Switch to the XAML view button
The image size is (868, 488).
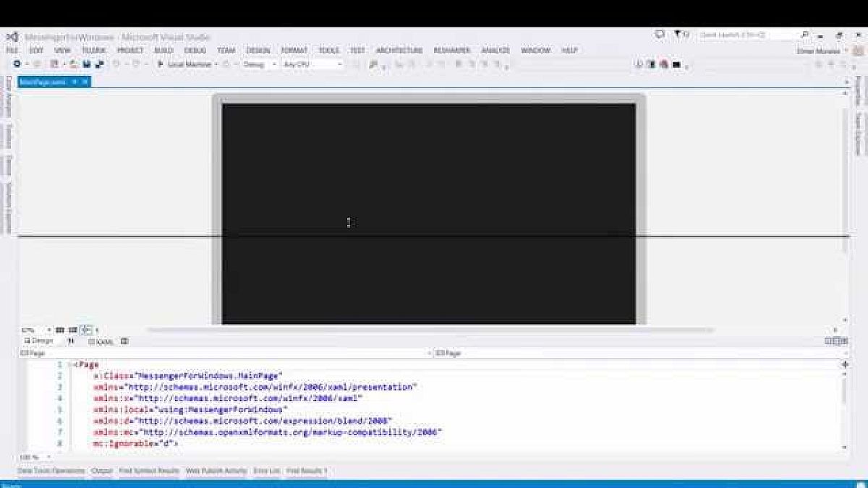pyautogui.click(x=102, y=341)
